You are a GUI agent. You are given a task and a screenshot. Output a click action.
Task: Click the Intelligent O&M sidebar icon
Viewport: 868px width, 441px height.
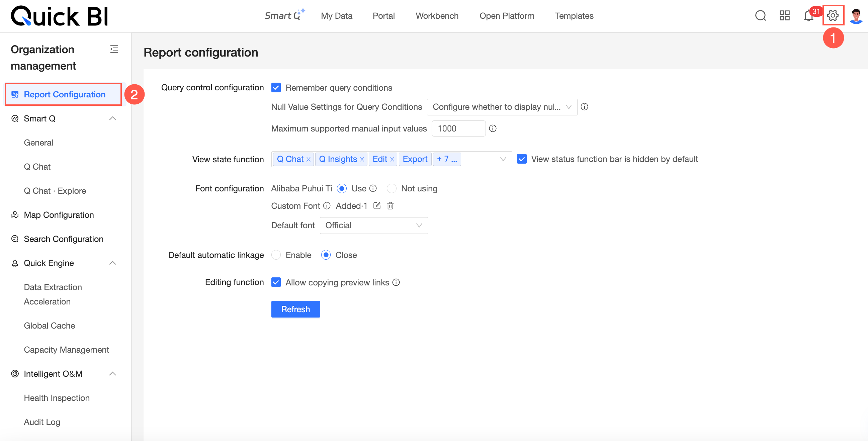(x=15, y=374)
